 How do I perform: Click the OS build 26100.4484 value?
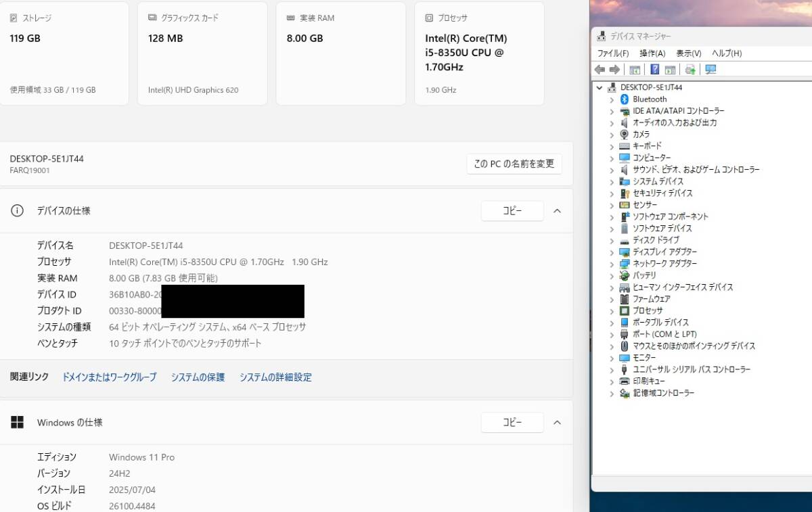pyautogui.click(x=132, y=506)
